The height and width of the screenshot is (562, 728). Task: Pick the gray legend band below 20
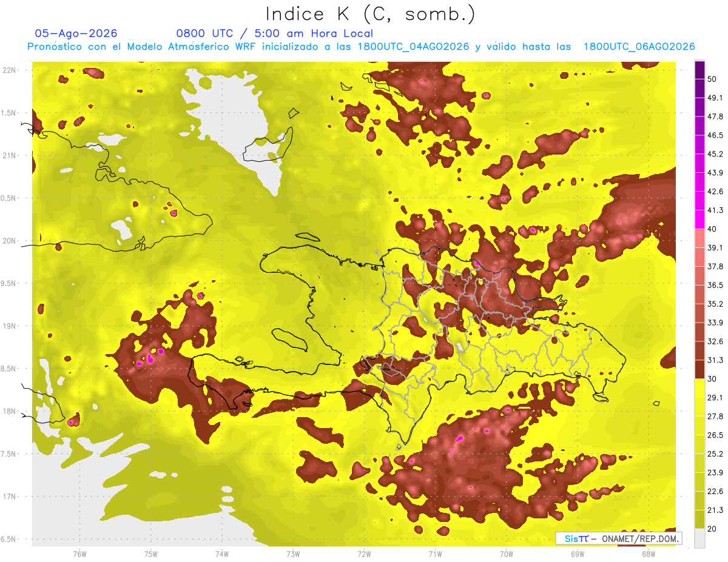[700, 538]
